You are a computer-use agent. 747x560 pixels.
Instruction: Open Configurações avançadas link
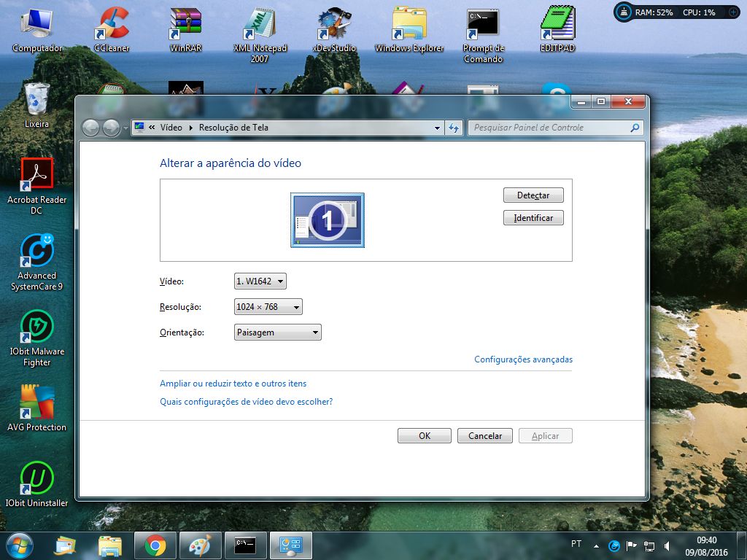523,359
